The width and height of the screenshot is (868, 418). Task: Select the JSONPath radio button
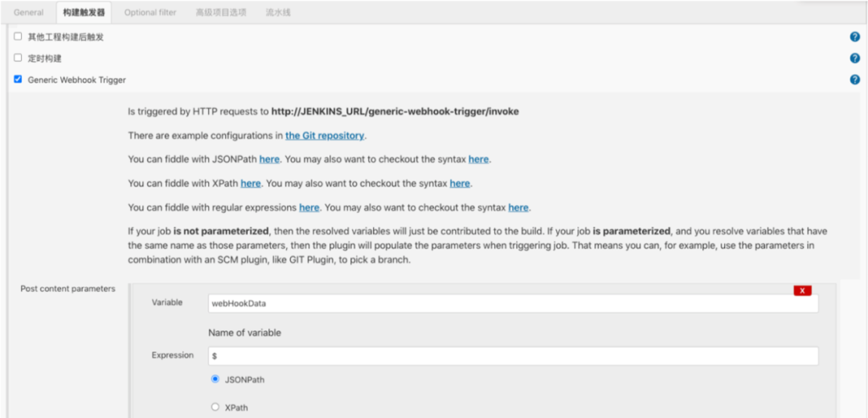point(215,379)
